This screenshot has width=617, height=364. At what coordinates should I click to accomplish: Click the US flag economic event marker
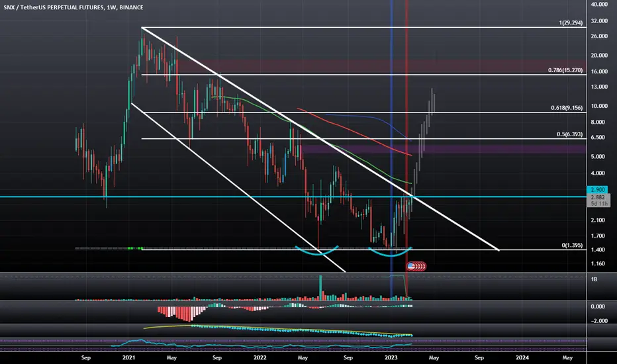[x=412, y=267]
